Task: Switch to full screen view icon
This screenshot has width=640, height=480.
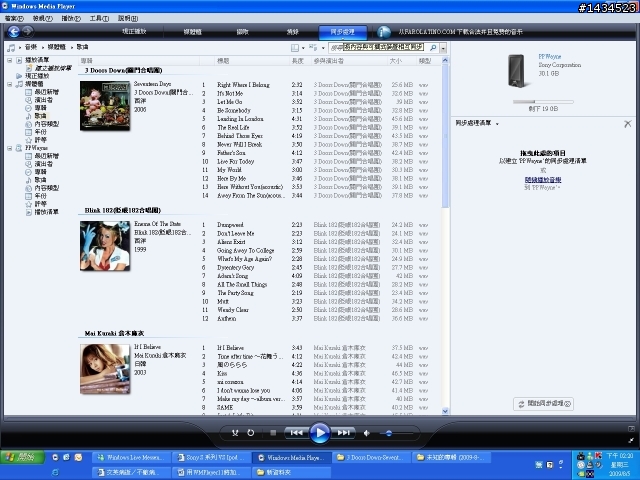Action: 631,428
